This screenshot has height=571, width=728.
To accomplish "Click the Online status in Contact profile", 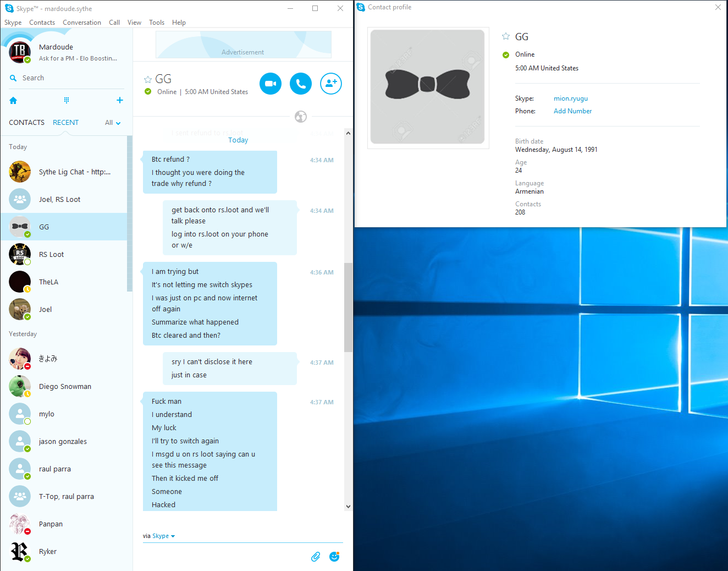I will tap(525, 54).
